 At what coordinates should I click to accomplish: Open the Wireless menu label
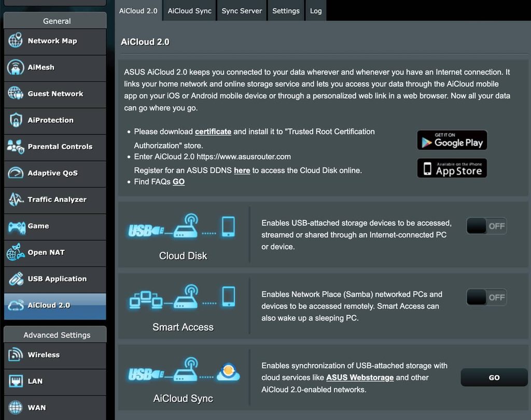pyautogui.click(x=44, y=355)
